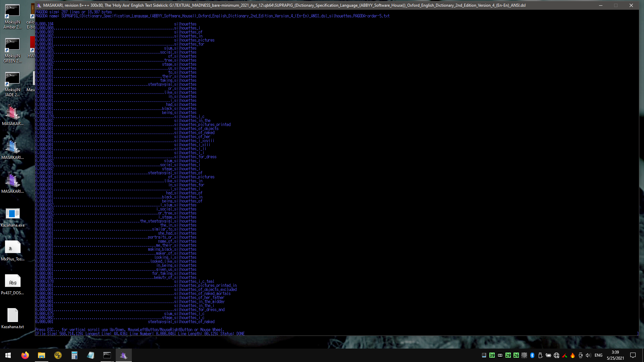Click the 'silhouettes_of_naked_mortals' row
The image size is (644, 362).
(133, 293)
